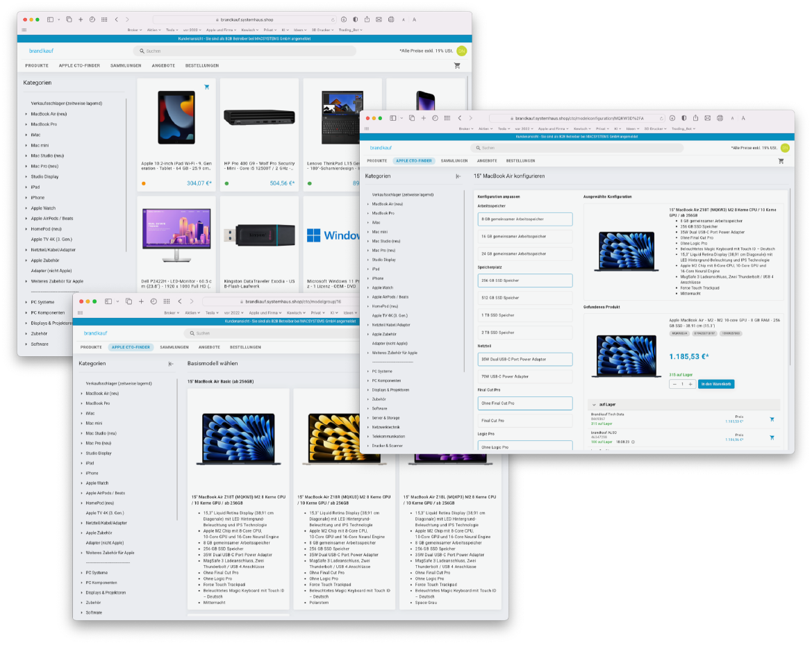This screenshot has height=645, width=812.
Task: Click the brandkauf logo in the products window
Action: coord(41,51)
